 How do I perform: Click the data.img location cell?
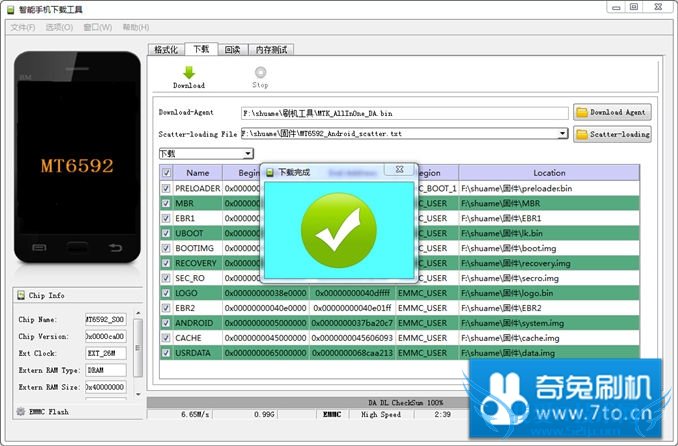[549, 353]
